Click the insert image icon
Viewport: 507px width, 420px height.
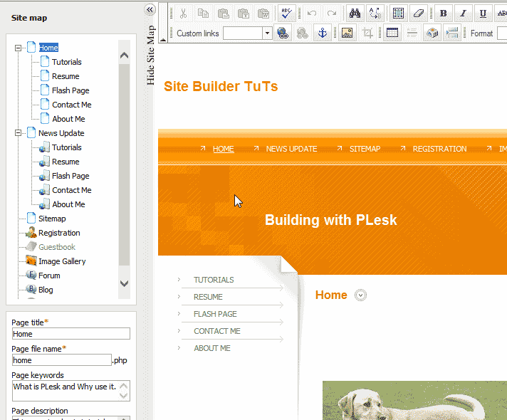pyautogui.click(x=347, y=33)
